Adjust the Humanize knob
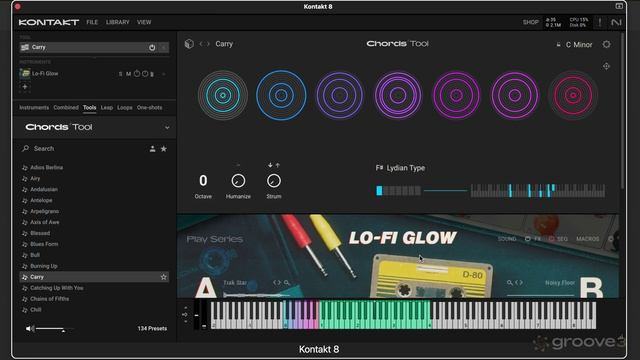The height and width of the screenshot is (360, 640). [x=238, y=181]
